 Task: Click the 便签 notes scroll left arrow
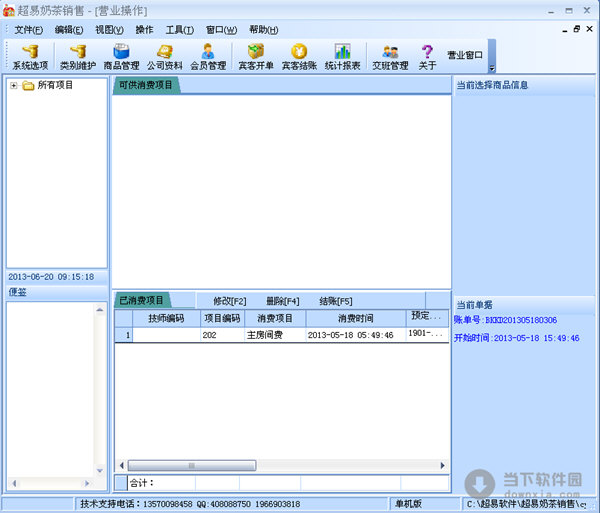(14, 484)
